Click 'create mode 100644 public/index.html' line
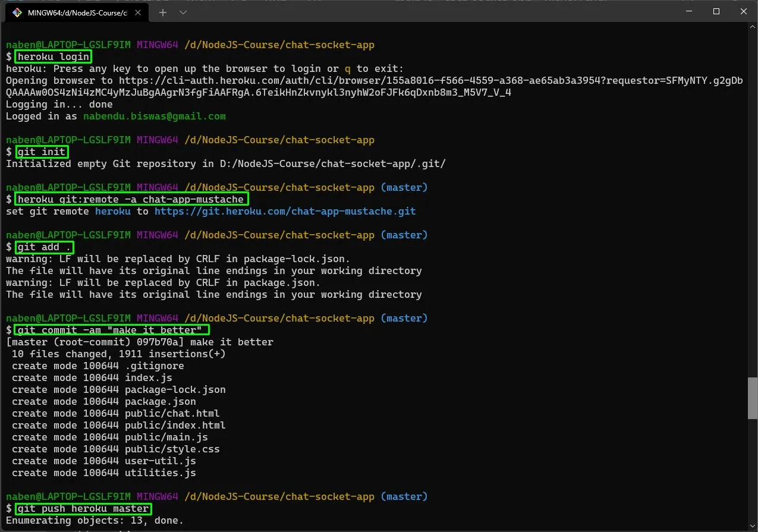758x532 pixels. click(x=119, y=426)
